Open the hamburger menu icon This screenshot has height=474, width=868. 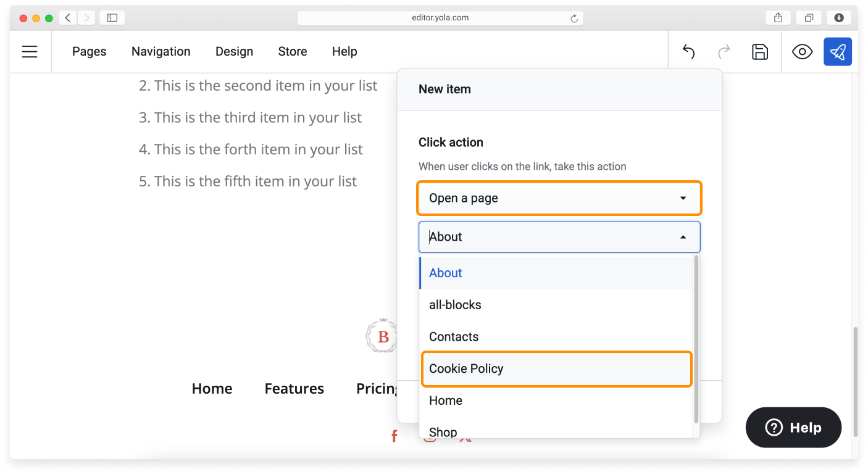pyautogui.click(x=30, y=52)
